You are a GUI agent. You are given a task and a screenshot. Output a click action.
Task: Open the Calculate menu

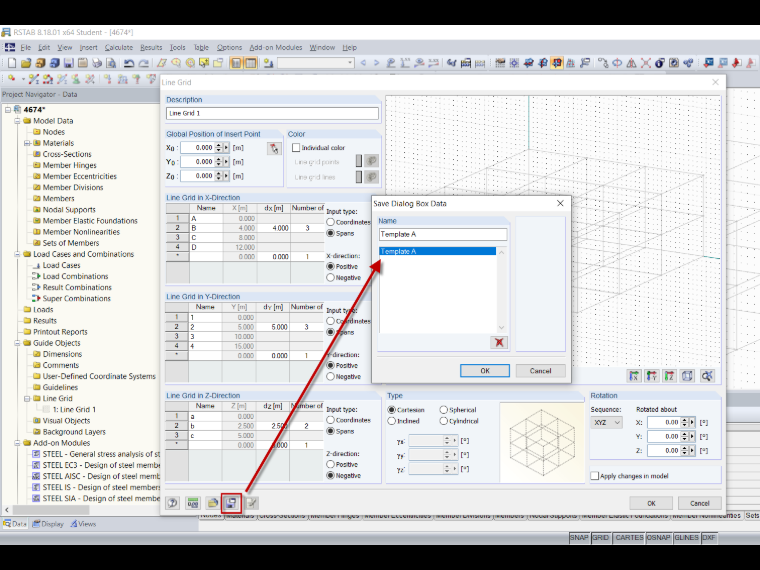click(x=118, y=48)
